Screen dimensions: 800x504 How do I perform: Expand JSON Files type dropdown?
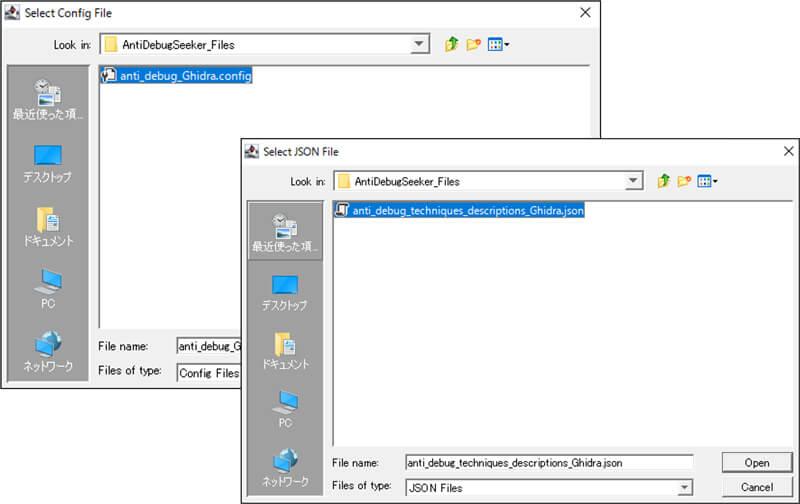pos(685,488)
